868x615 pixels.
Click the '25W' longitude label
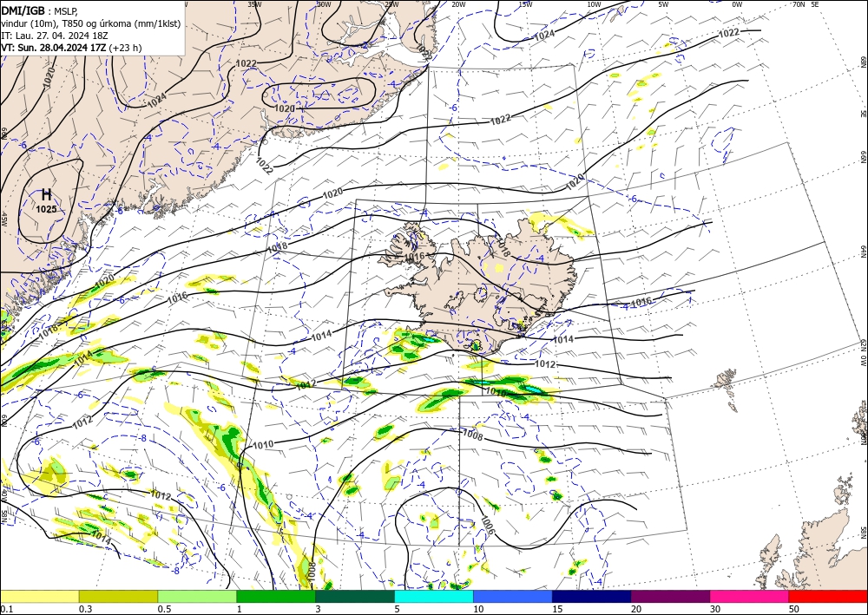pos(391,4)
